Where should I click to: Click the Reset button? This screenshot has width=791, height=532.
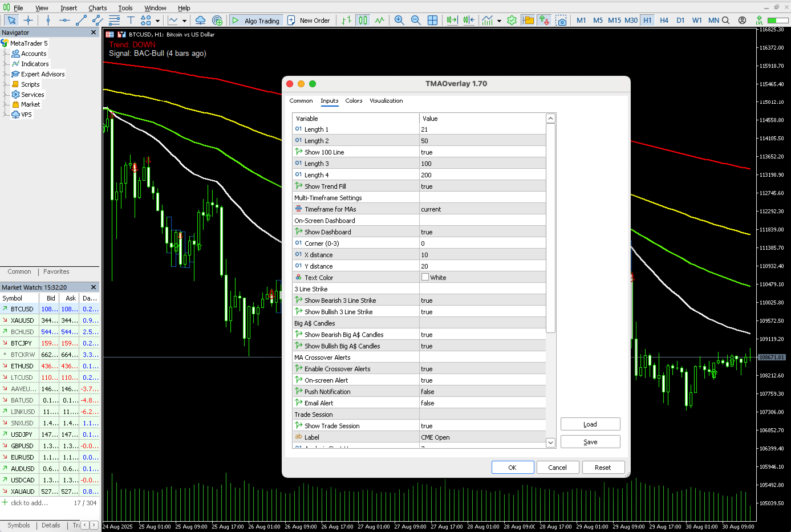[603, 468]
